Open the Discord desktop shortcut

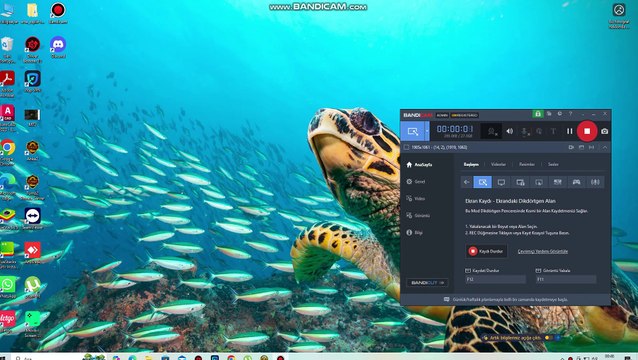pos(58,47)
